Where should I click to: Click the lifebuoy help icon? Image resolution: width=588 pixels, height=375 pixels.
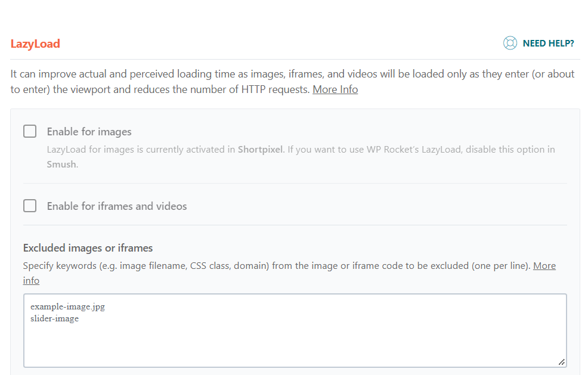pyautogui.click(x=510, y=43)
